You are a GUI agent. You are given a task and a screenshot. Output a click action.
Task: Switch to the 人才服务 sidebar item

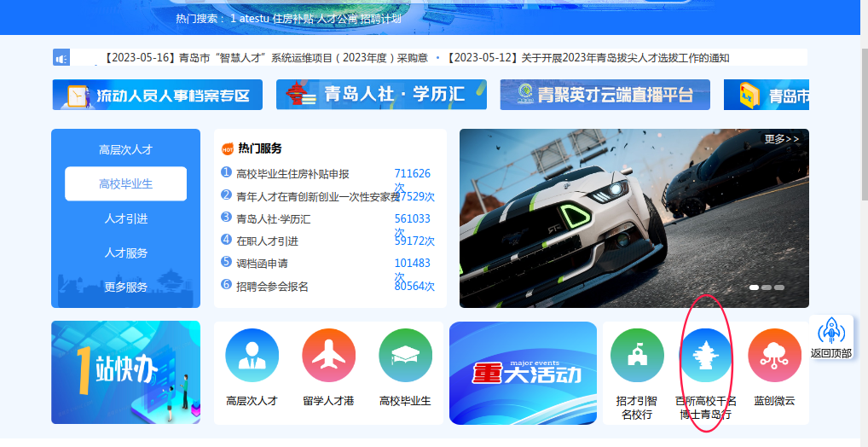[125, 253]
